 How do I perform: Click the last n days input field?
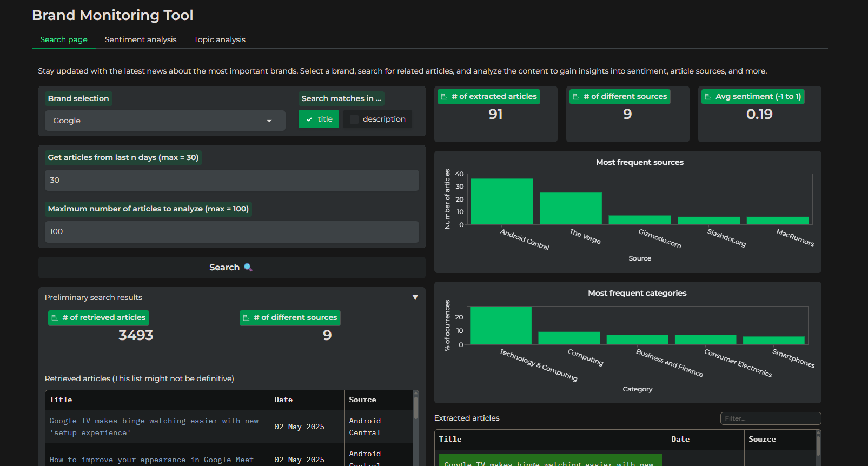(231, 180)
